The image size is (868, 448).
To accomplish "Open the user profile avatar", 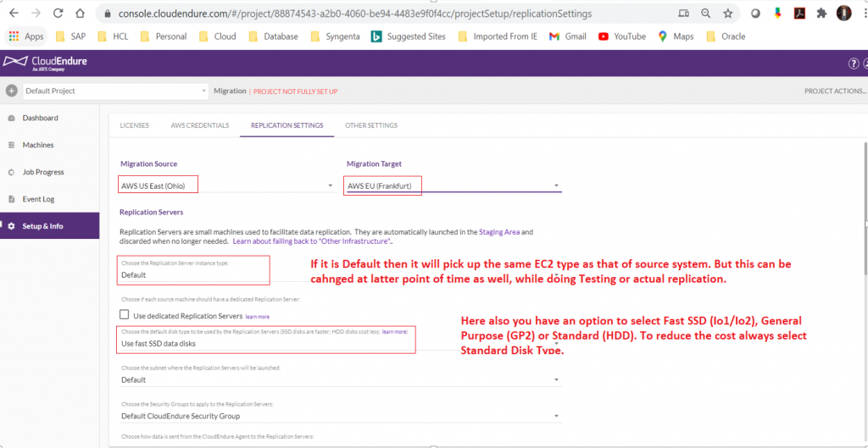I will (x=843, y=14).
